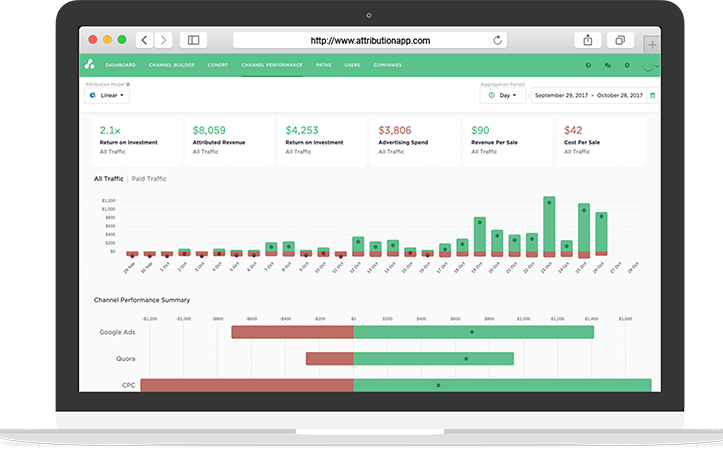
Task: Show all browser tabs overview
Action: pos(620,40)
